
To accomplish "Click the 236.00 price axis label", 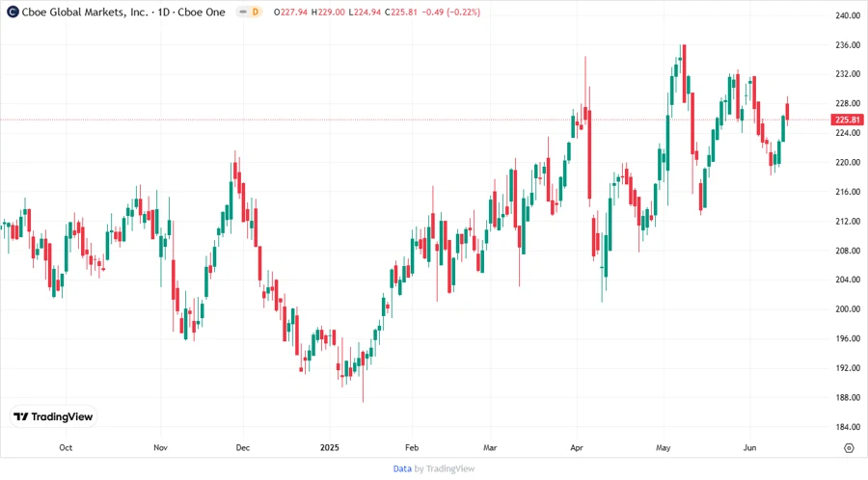I will pos(848,44).
